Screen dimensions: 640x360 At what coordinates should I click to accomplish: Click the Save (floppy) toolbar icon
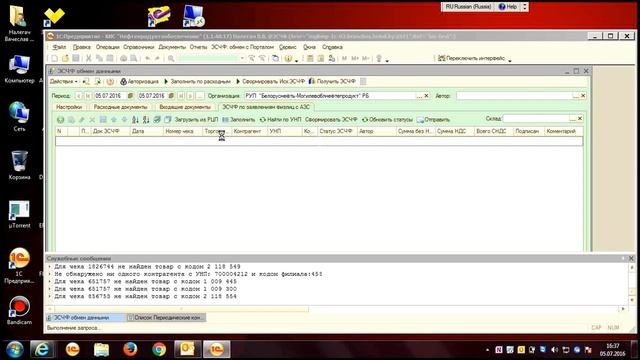click(76, 58)
